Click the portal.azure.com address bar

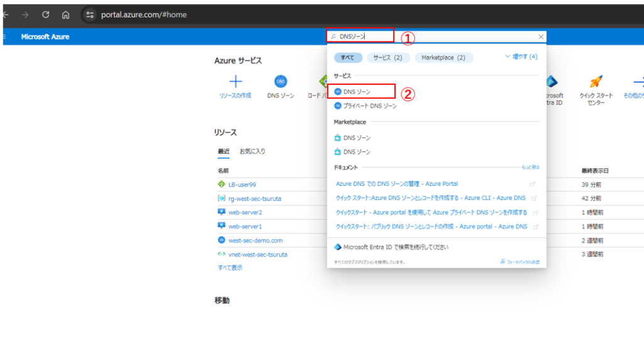144,15
